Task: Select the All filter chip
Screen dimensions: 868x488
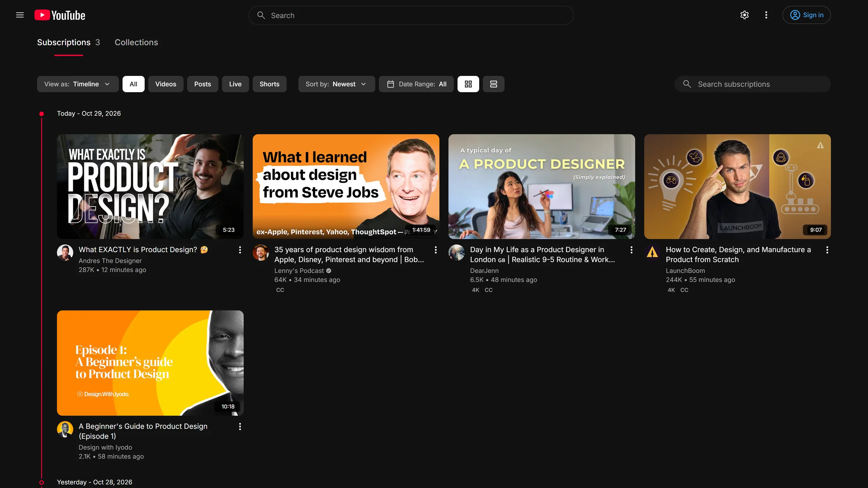Action: point(134,84)
